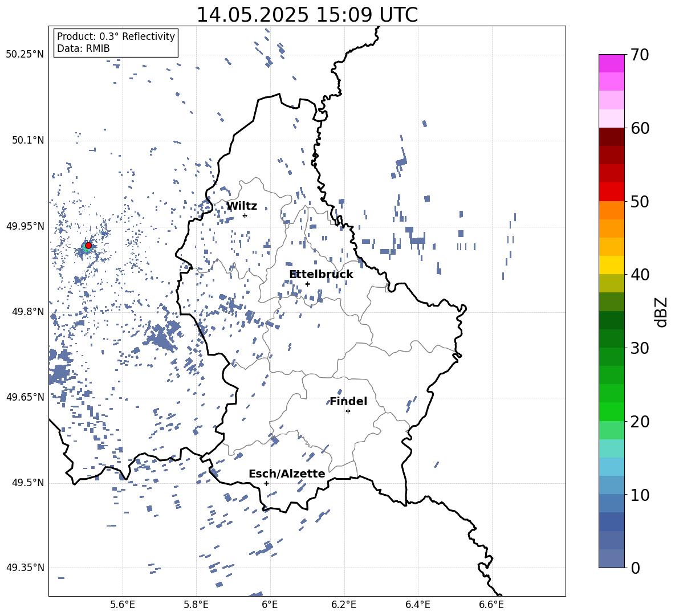Click the Wiltz city label
This screenshot has height=616, width=675.
point(242,206)
